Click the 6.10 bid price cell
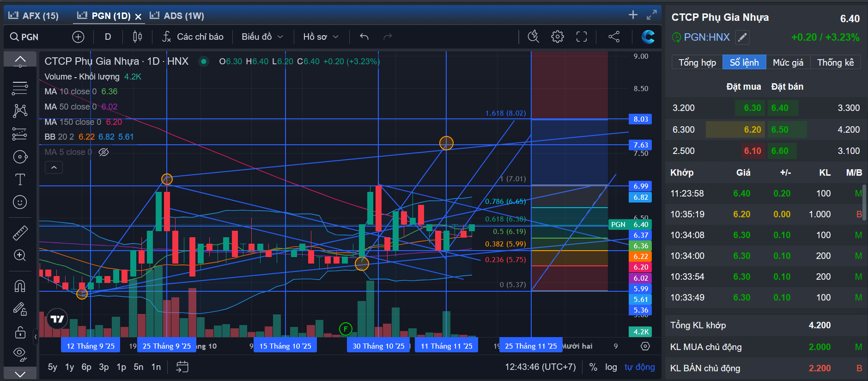 [x=753, y=151]
